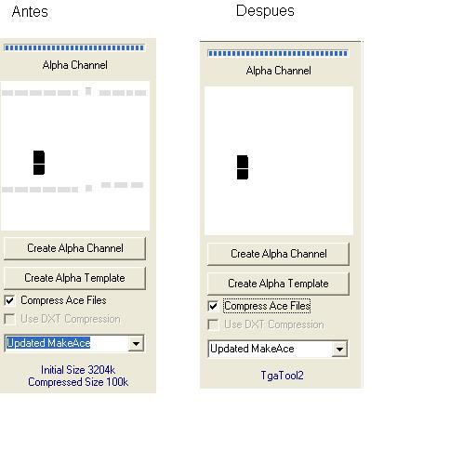Image resolution: width=476 pixels, height=476 pixels.
Task: Toggle Compress Ace Files checkbox in Despues panel
Action: pyautogui.click(x=213, y=306)
